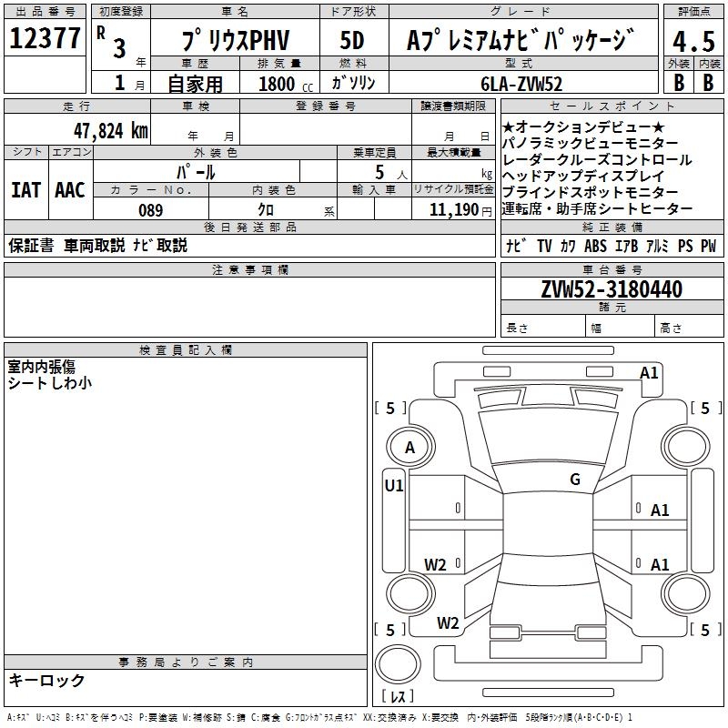Click the G mark on the windshield
Image resolution: width=728 pixels, height=728 pixels.
click(575, 480)
